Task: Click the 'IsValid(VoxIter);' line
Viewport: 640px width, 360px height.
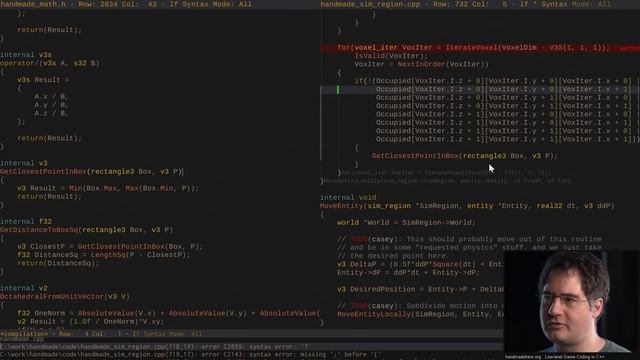Action: (391, 56)
